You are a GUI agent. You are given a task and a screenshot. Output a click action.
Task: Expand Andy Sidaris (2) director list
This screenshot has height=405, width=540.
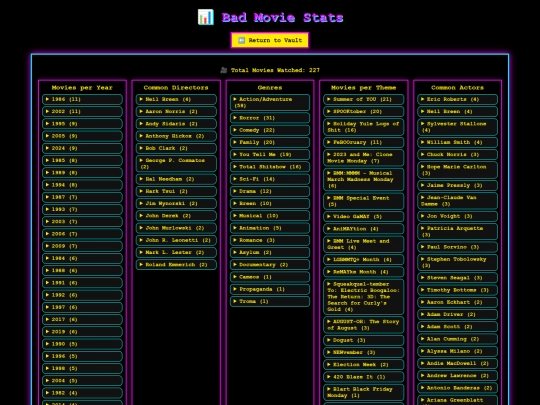[176, 124]
